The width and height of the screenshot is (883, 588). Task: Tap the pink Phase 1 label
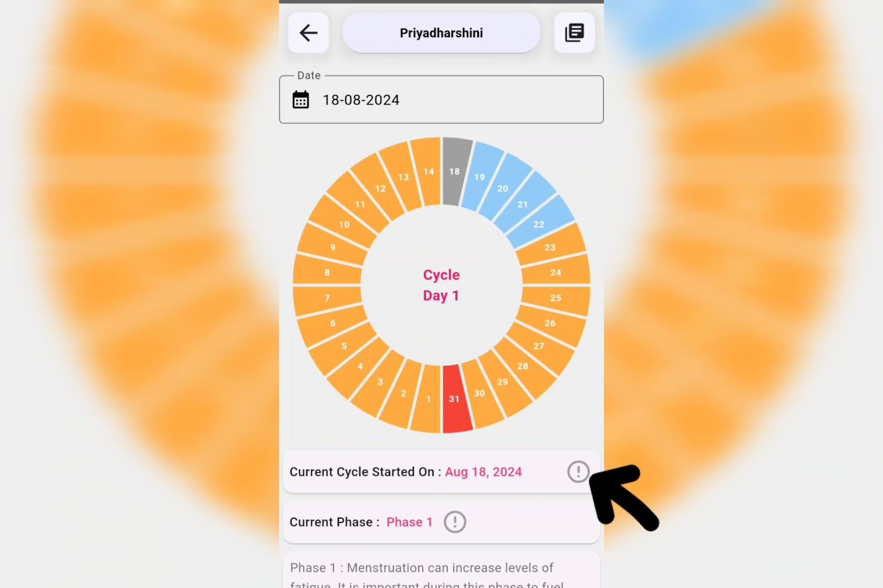click(x=409, y=522)
